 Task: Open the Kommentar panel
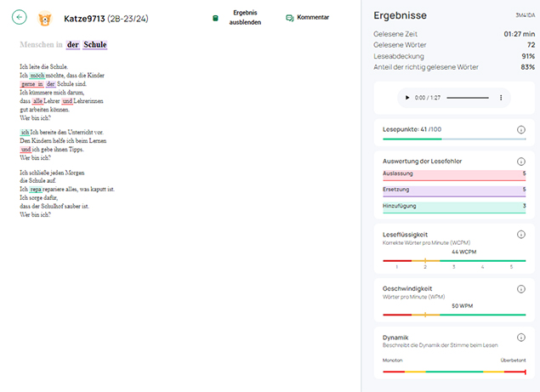pos(307,18)
